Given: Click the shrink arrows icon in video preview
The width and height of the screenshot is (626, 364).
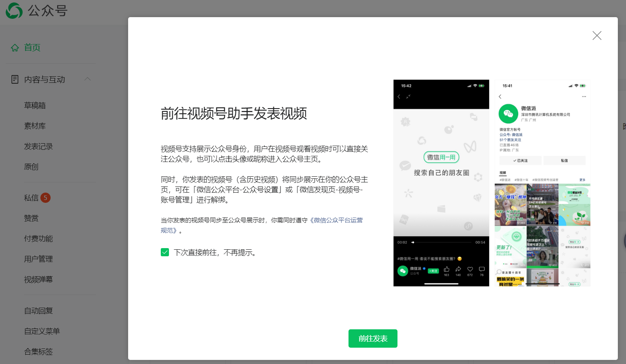Looking at the screenshot, I should pyautogui.click(x=408, y=97).
